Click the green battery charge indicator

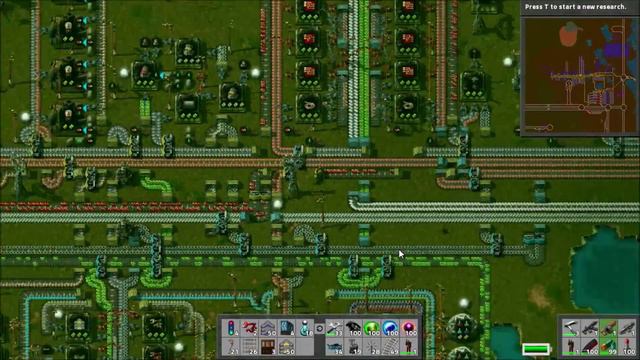[536, 349]
